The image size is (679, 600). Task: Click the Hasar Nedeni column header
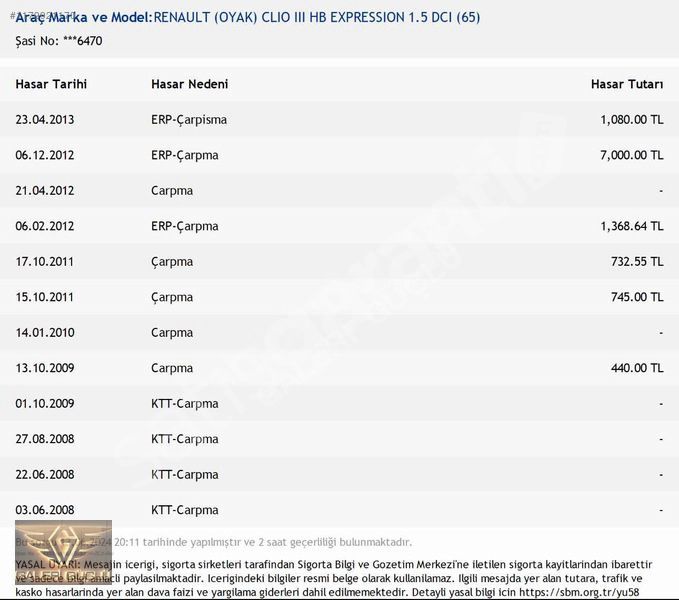pos(189,84)
